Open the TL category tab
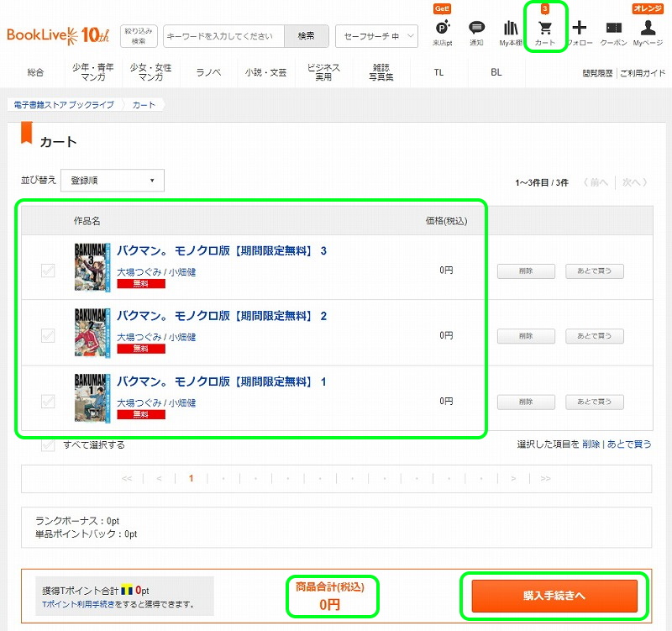The height and width of the screenshot is (631, 672). (438, 72)
